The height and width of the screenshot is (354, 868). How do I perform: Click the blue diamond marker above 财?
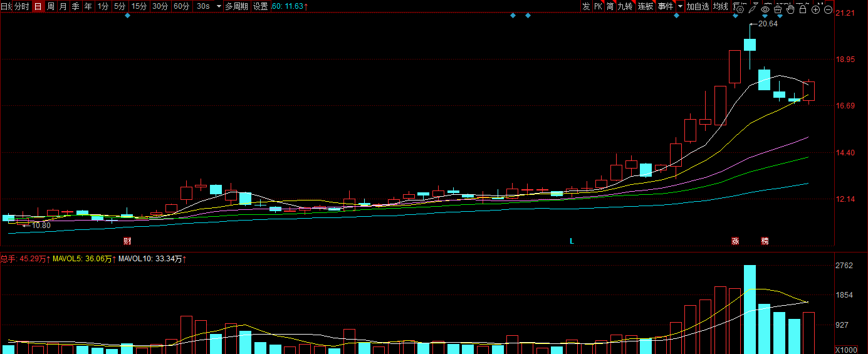click(x=127, y=16)
